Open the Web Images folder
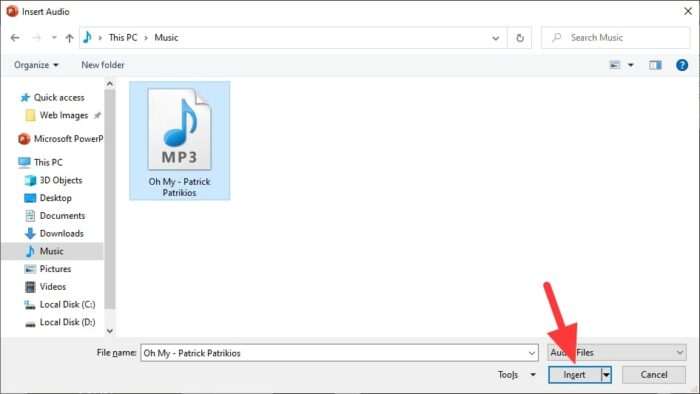The image size is (700, 394). [x=64, y=115]
